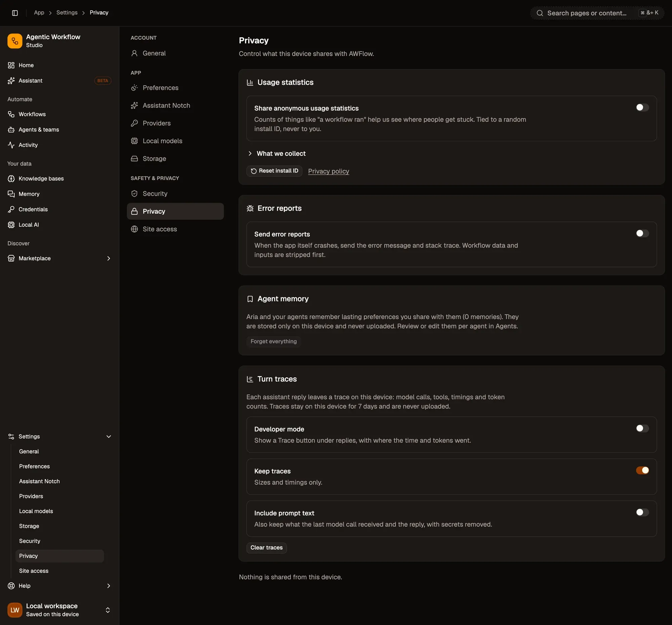Viewport: 672px width, 625px height.
Task: Open Local models in the APP settings section
Action: [175, 141]
